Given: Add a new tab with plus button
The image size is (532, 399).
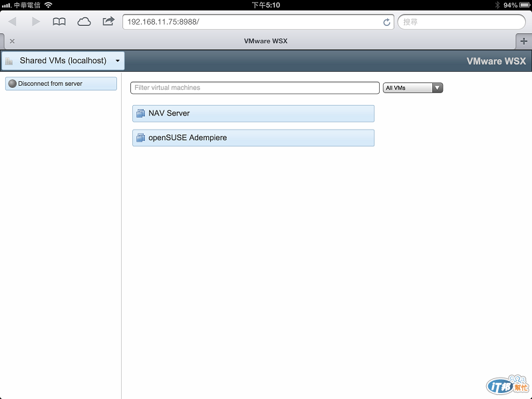Looking at the screenshot, I should point(523,41).
